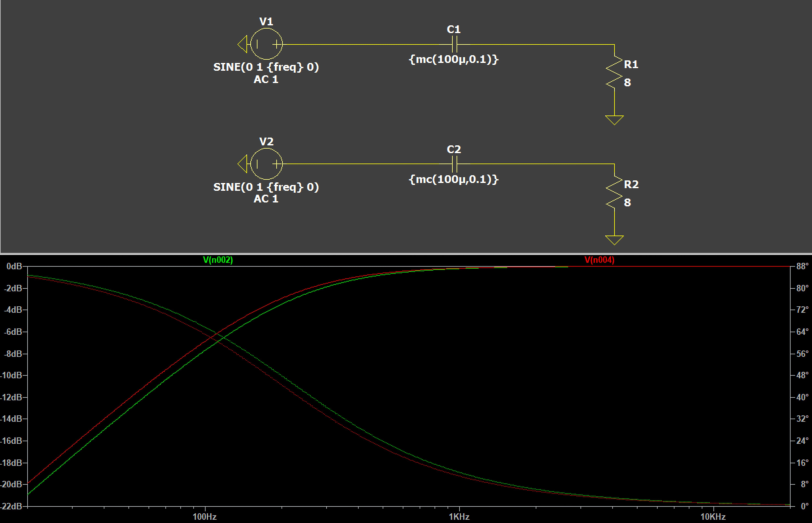
Task: Select the V1 voltage source symbol
Action: (267, 44)
